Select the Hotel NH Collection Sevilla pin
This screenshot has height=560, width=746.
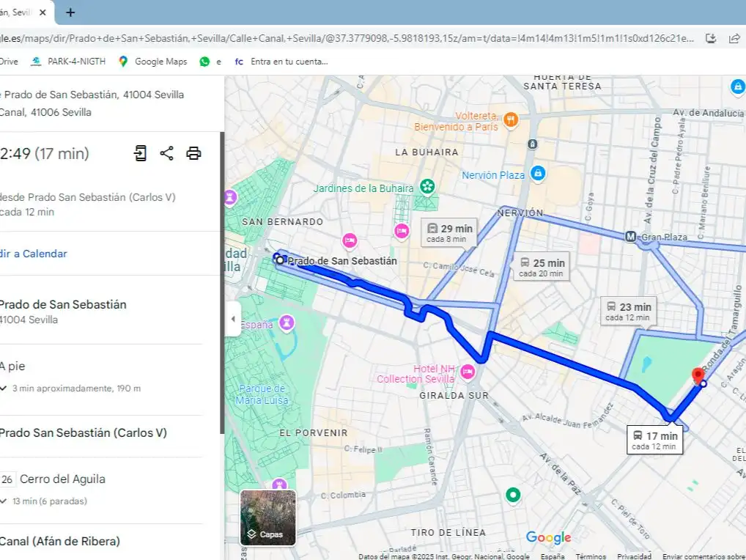coord(468,372)
